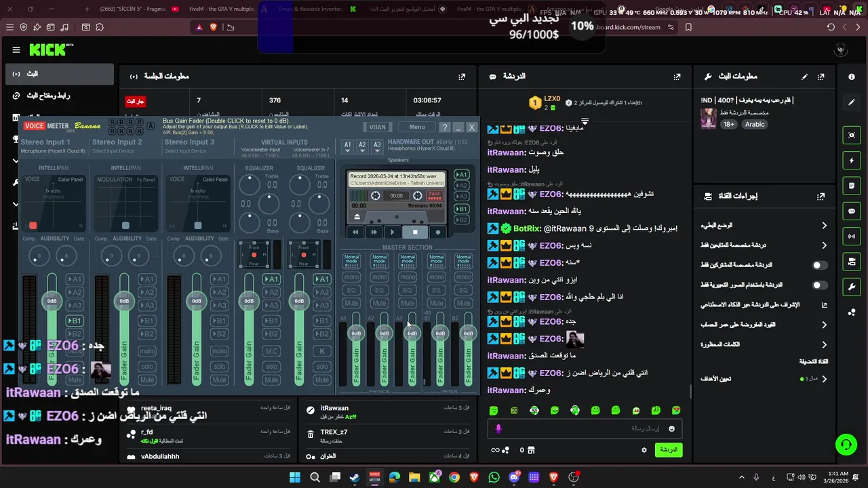Click the chat message input field

[x=585, y=428]
